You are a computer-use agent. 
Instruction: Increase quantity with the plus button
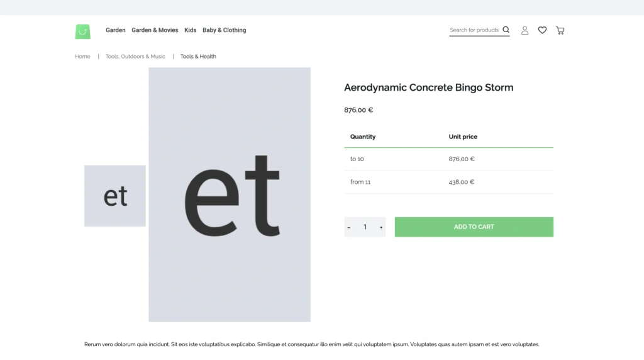point(380,227)
